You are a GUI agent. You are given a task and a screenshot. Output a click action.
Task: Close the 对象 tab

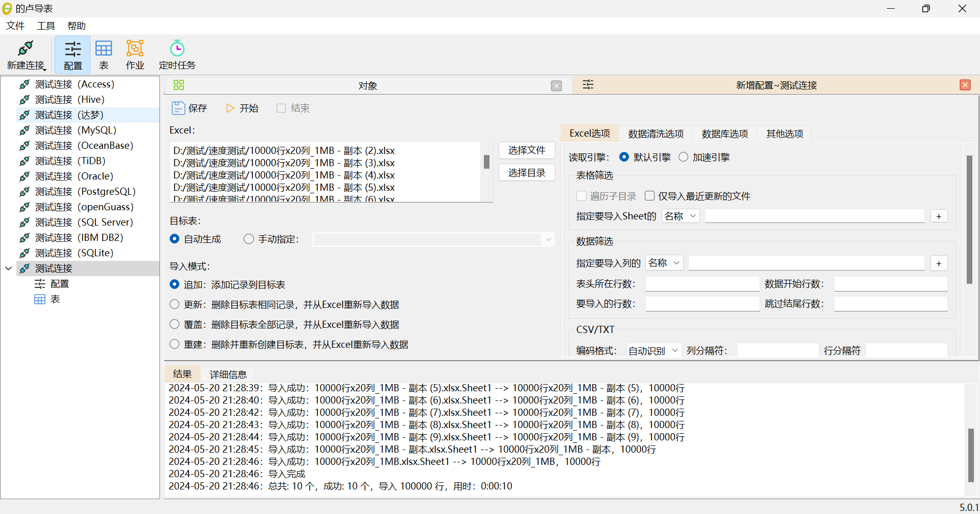(556, 86)
